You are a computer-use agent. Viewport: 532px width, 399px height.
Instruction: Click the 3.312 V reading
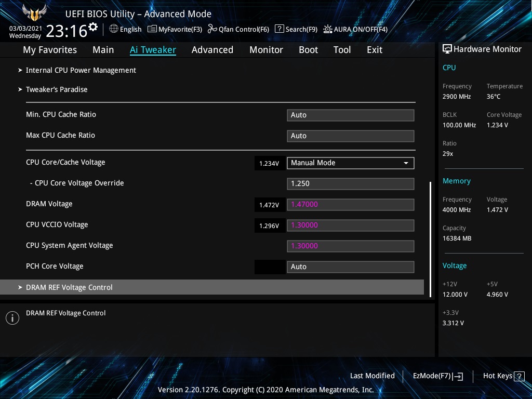[453, 323]
